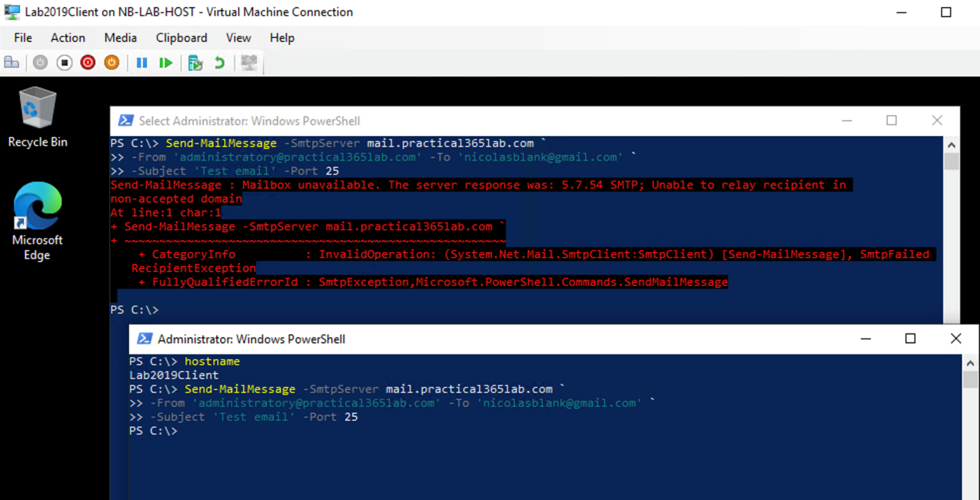Pause the virtual machine

(x=142, y=62)
